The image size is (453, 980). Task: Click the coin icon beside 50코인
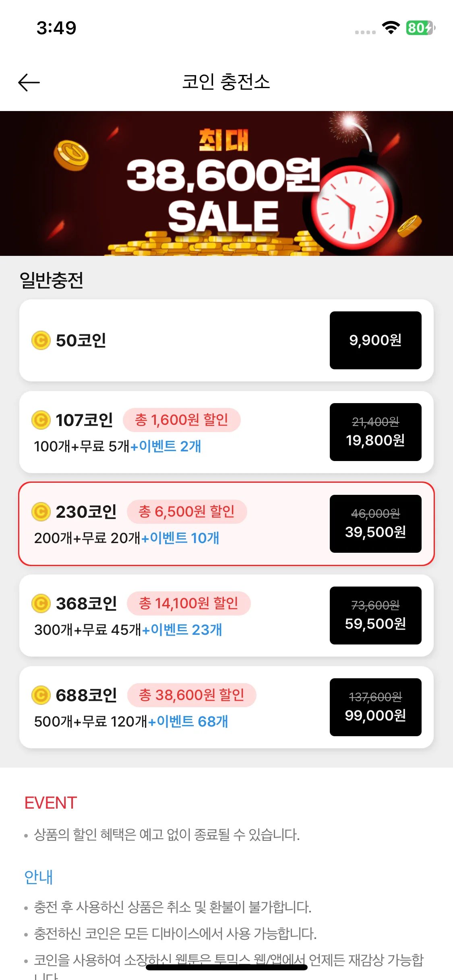(x=41, y=340)
